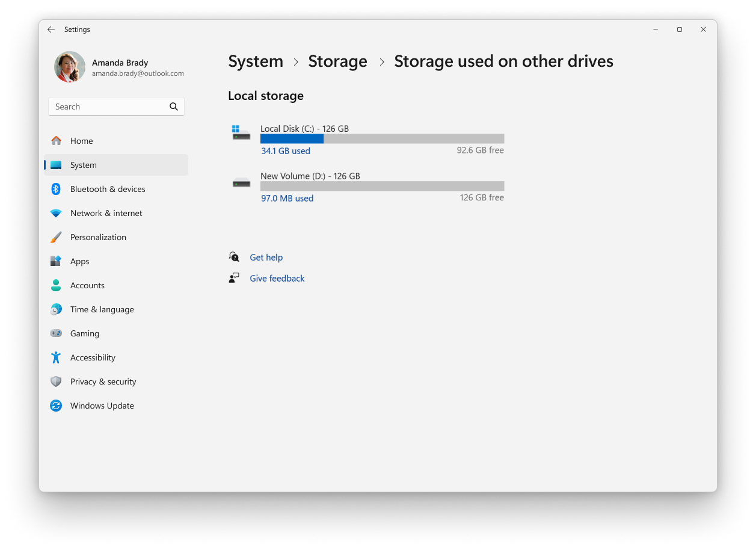Click the Local Disk (C:) usage bar
This screenshot has width=756, height=550.
point(382,138)
